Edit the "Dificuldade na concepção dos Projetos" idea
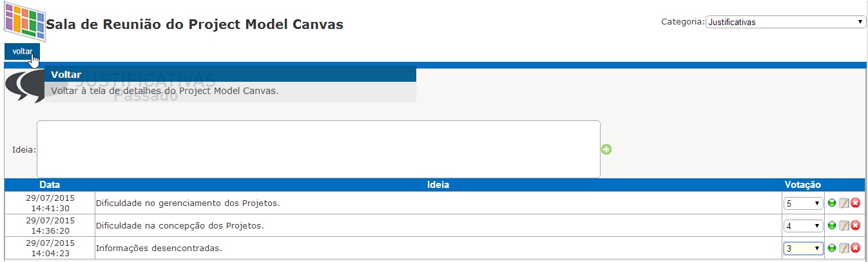This screenshot has height=262, width=868. [844, 225]
